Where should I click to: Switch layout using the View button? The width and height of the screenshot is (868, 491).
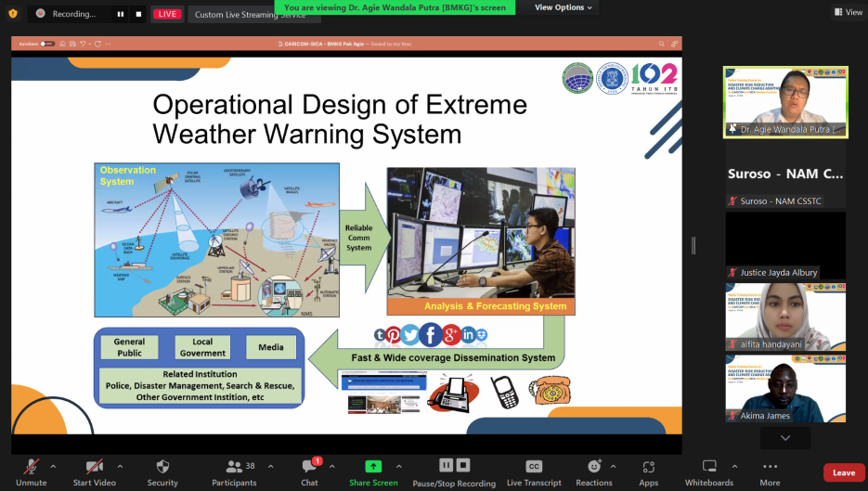pos(848,12)
